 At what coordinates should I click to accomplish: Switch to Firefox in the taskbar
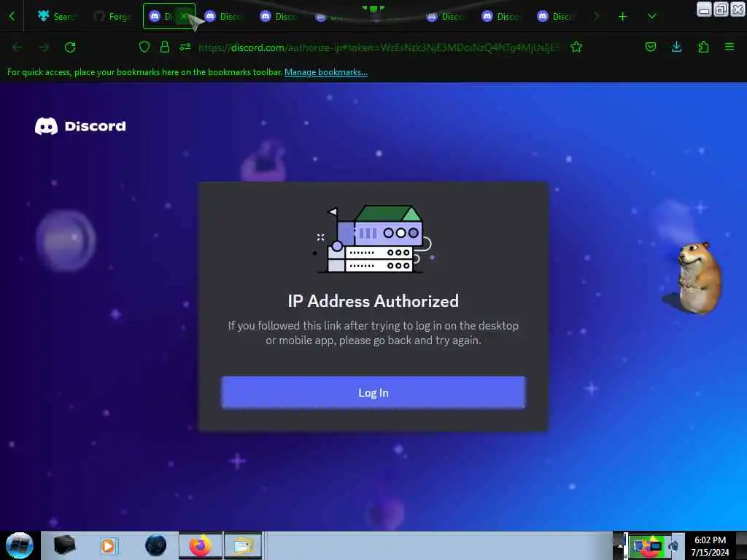click(201, 545)
